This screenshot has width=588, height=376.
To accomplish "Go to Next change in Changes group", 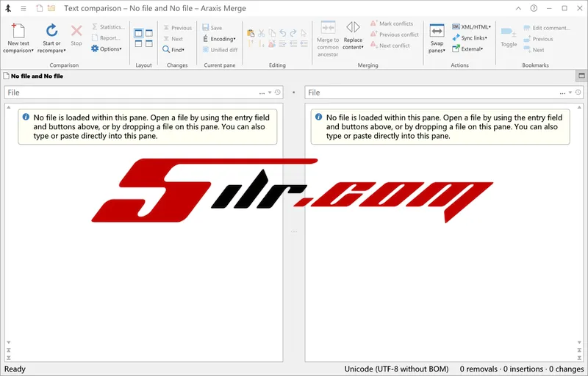I will (173, 39).
